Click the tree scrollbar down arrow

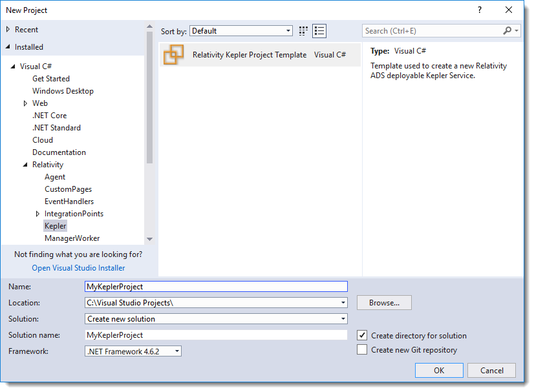coord(149,239)
